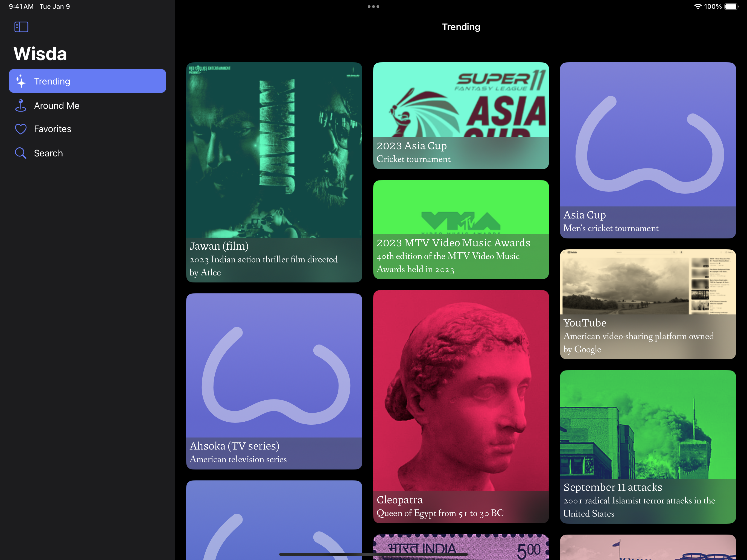Click the 100% battery percentage
Screen dimensions: 747x560
713,6
